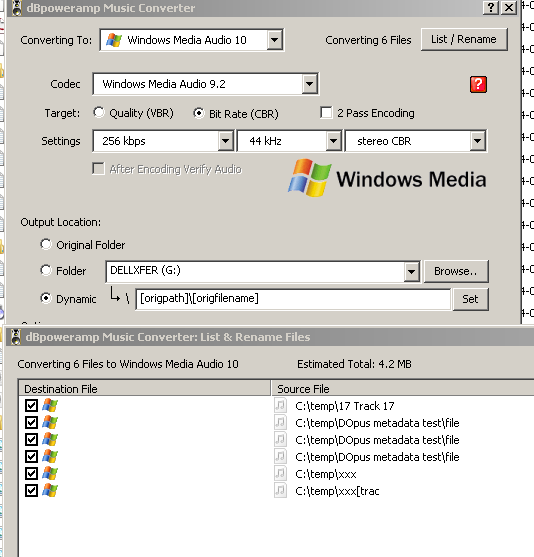Uncheck the C:\temp\xxx file checkbox

pyautogui.click(x=31, y=474)
